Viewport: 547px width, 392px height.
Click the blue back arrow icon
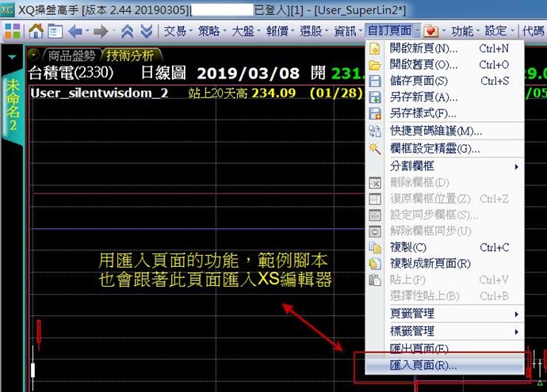(x=76, y=32)
